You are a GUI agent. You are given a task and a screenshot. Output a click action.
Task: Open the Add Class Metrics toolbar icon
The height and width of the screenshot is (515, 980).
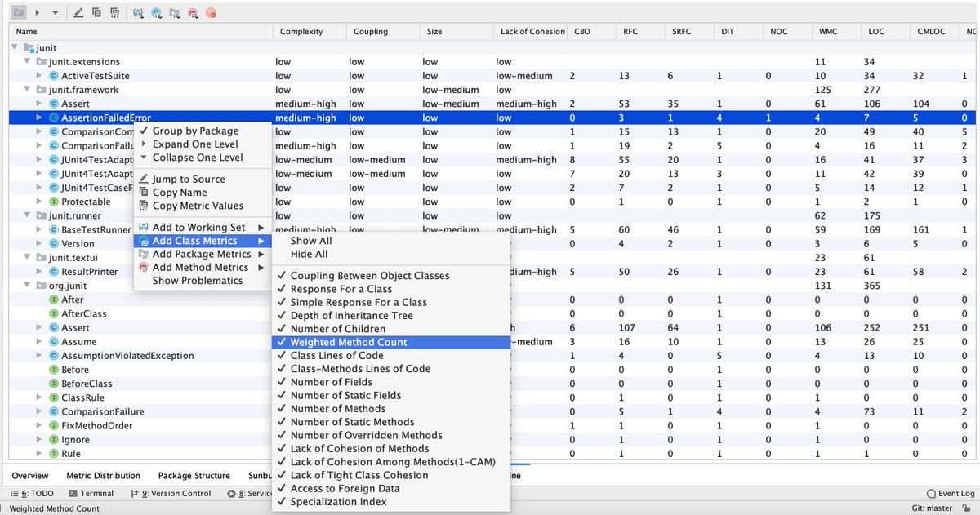tap(156, 12)
